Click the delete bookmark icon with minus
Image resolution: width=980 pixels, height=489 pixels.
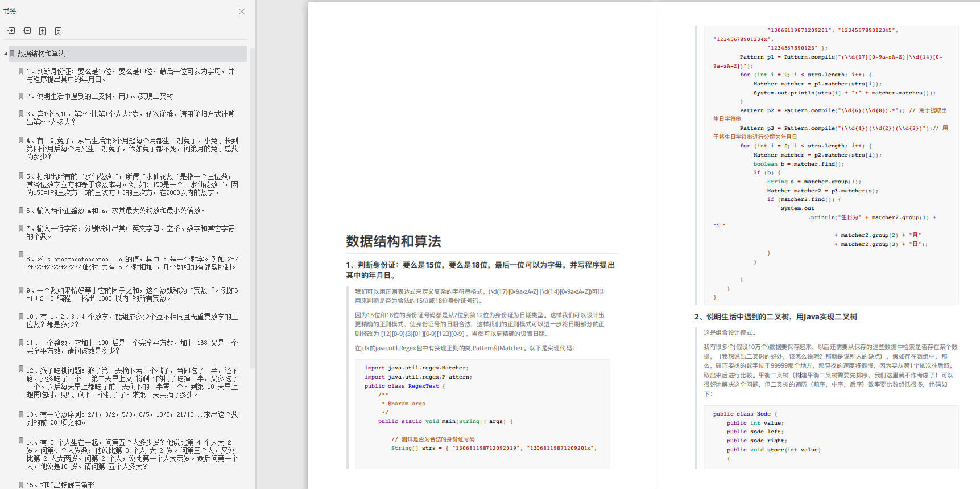pyautogui.click(x=59, y=31)
